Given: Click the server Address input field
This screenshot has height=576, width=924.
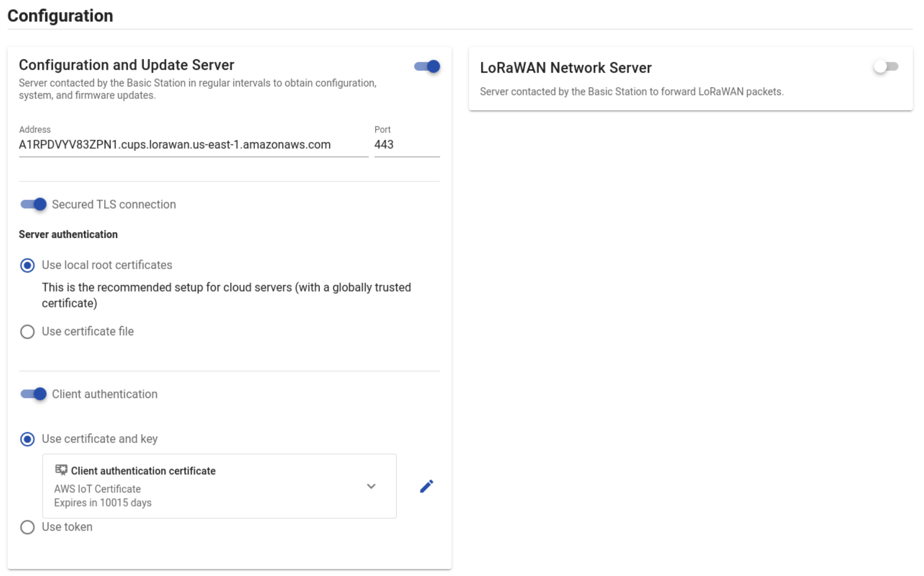Looking at the screenshot, I should (193, 145).
